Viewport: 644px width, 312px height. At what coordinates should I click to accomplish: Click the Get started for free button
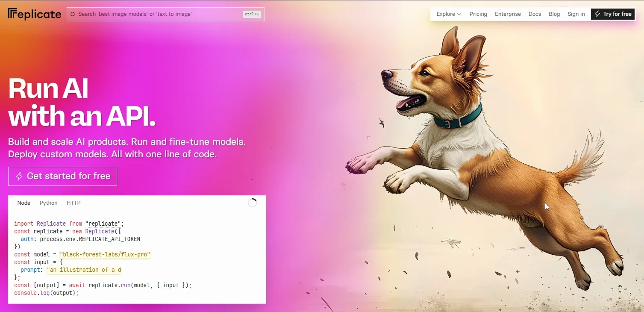tap(62, 176)
